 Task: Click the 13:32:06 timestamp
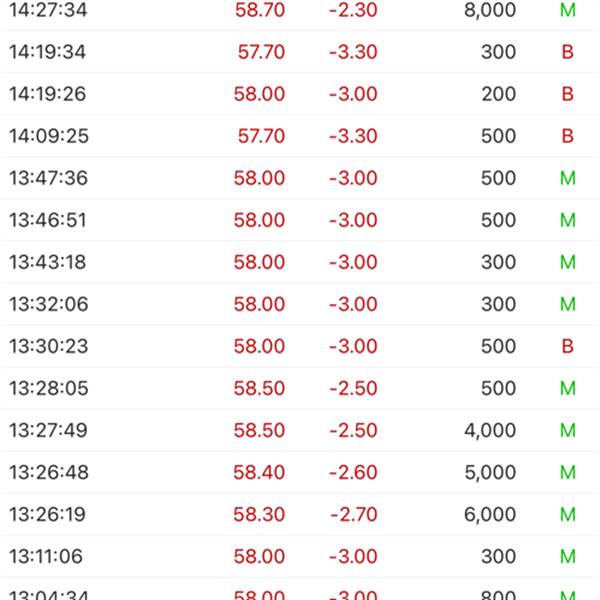(48, 304)
